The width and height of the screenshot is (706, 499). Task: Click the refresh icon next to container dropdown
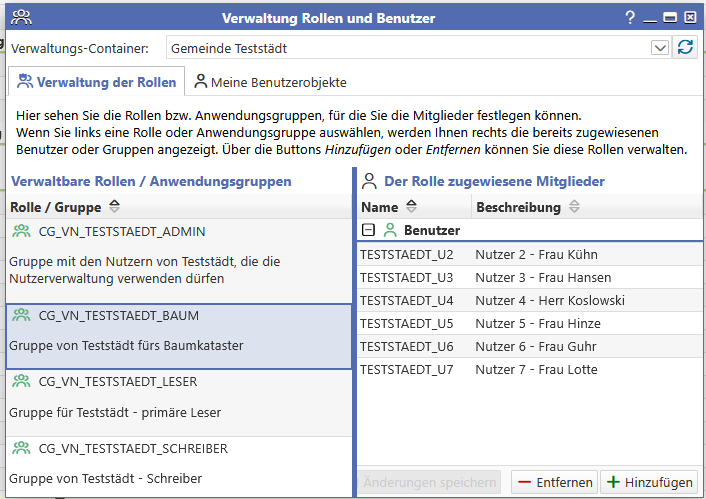(685, 47)
